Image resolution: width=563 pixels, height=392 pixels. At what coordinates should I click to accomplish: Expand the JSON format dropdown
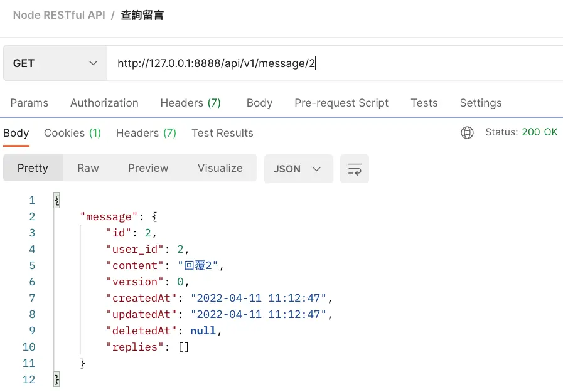point(298,169)
